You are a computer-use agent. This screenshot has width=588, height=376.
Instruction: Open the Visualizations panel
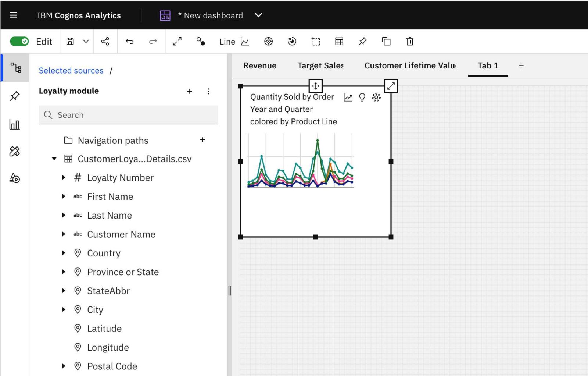(x=15, y=124)
